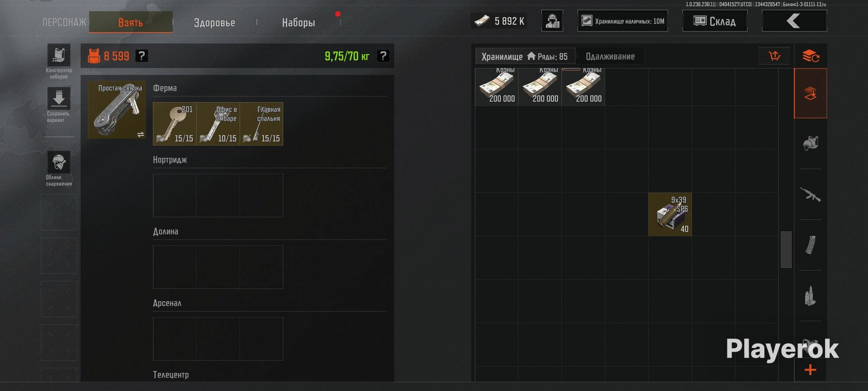
Task: Click the stash vertical scrollbar handle
Action: (x=786, y=250)
